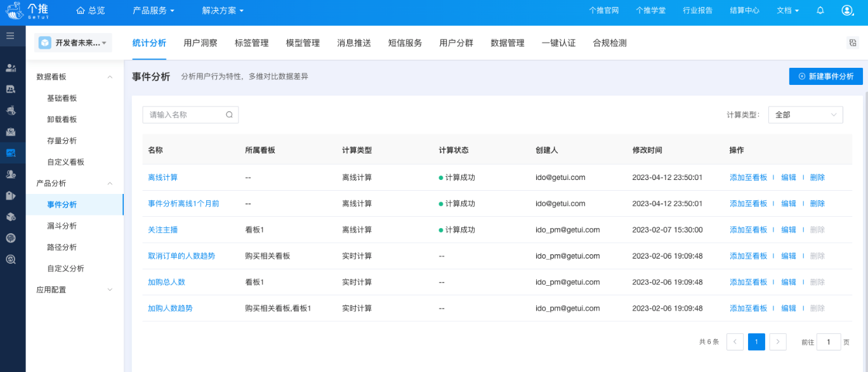Open the 开发者未来 app selector dropdown
The height and width of the screenshot is (372, 868).
click(x=73, y=42)
